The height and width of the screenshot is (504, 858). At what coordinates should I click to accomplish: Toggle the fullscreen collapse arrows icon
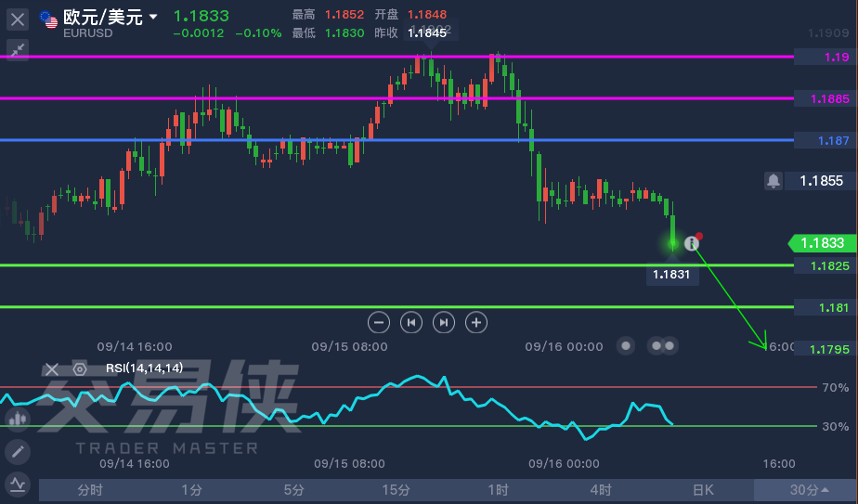(18, 50)
